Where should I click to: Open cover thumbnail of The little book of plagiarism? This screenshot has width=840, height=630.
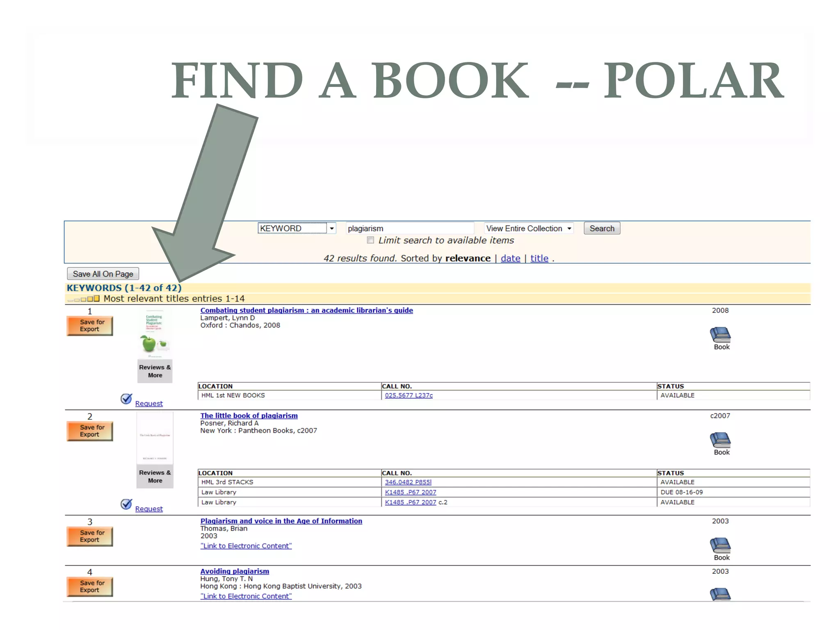pyautogui.click(x=155, y=438)
